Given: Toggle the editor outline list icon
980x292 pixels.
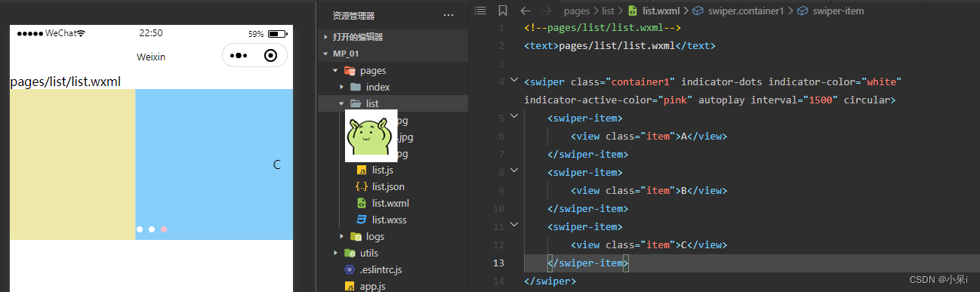Looking at the screenshot, I should pyautogui.click(x=480, y=11).
